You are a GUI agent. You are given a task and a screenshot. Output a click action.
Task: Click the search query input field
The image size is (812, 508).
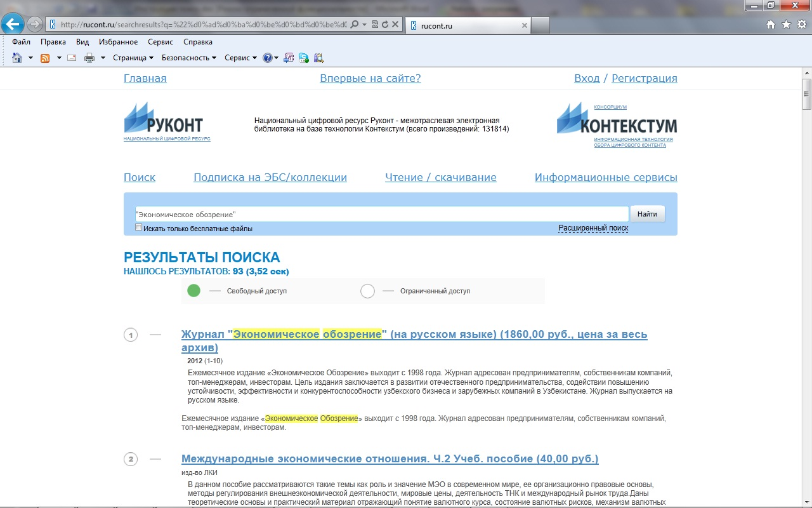coord(382,214)
